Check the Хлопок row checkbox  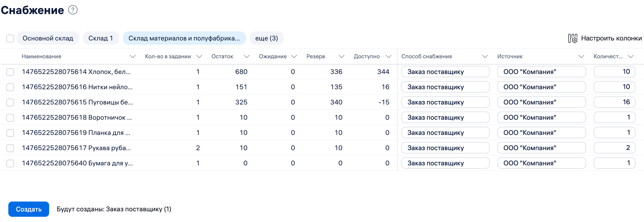click(10, 72)
